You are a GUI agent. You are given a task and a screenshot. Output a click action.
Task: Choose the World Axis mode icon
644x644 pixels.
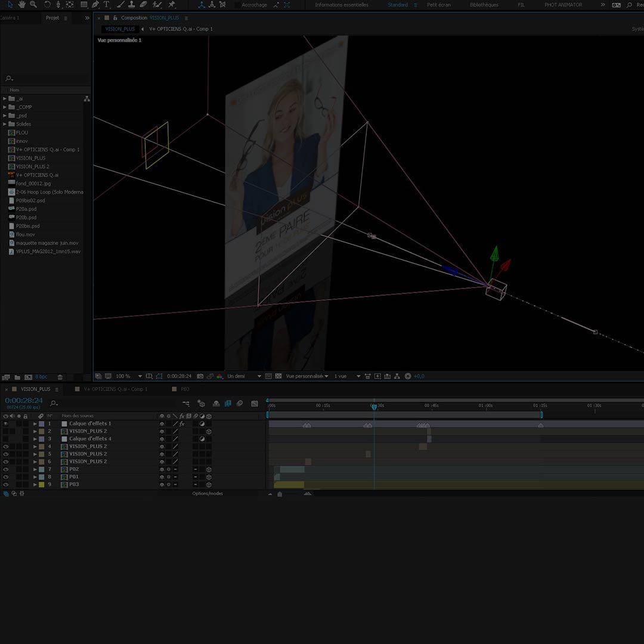coord(212,5)
